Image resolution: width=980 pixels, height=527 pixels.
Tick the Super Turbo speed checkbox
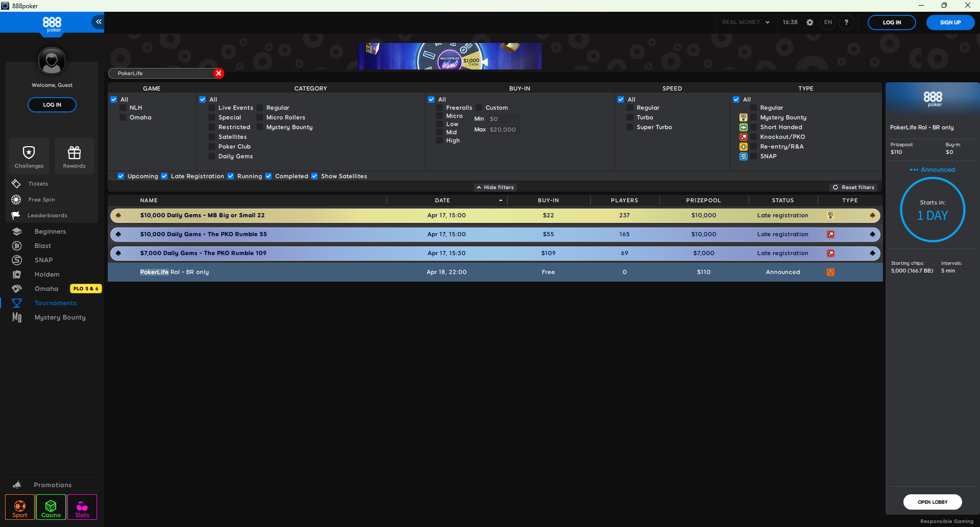[630, 127]
